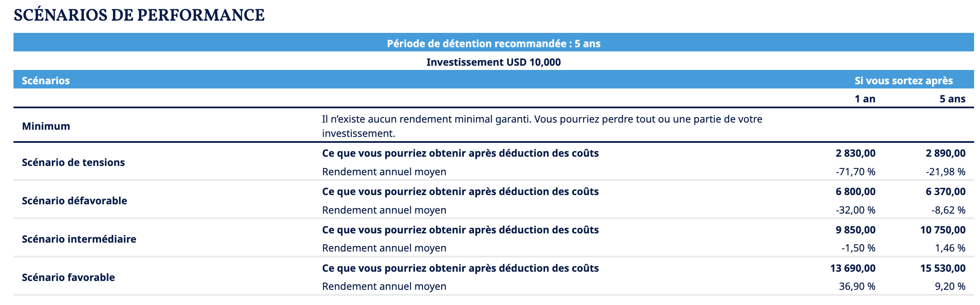Click the no guaranteed minimum return notice
Viewport: 980px width, 305px height.
point(542,126)
